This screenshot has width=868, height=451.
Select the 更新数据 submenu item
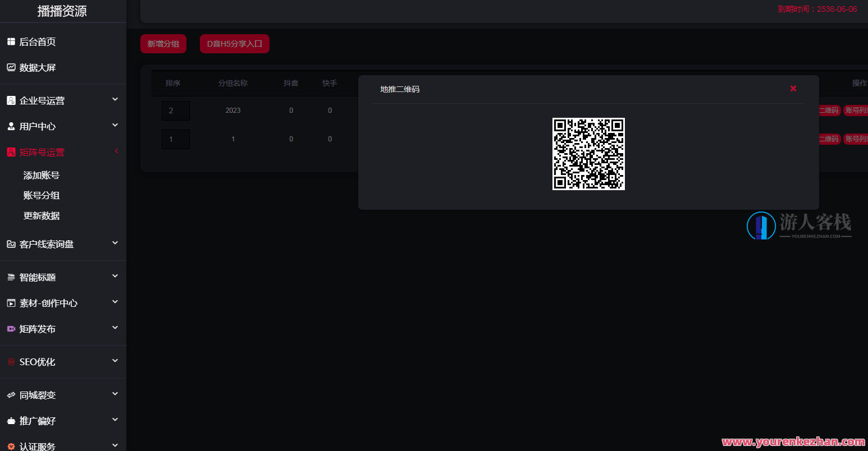point(41,215)
